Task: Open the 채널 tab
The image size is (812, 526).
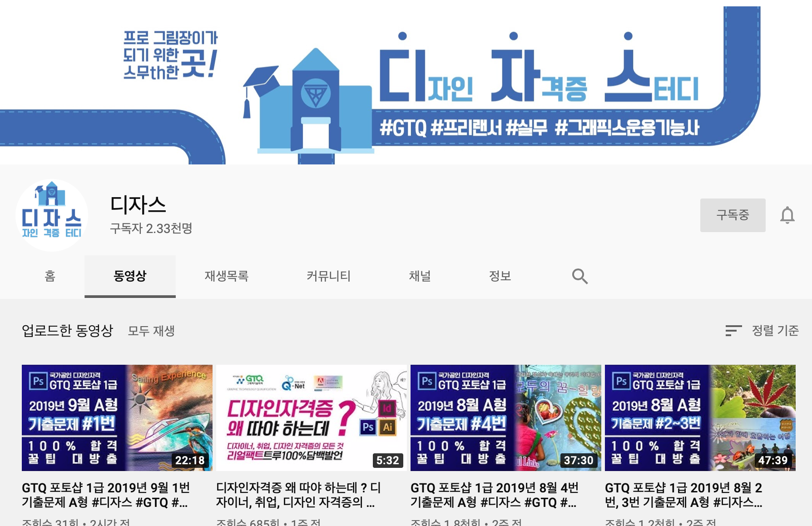Action: coord(420,276)
